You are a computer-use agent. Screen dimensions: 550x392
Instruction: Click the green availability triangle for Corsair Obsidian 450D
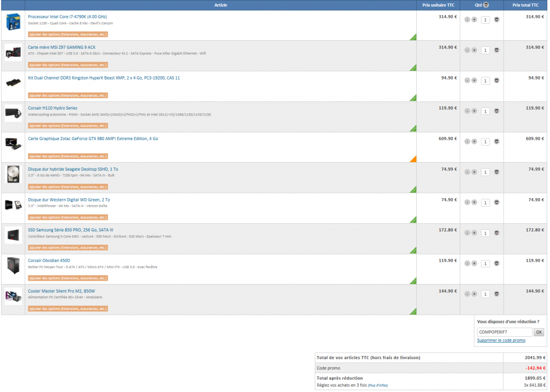click(414, 281)
